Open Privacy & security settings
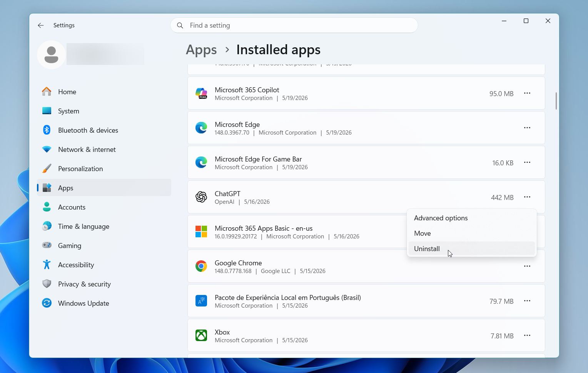 [104, 284]
